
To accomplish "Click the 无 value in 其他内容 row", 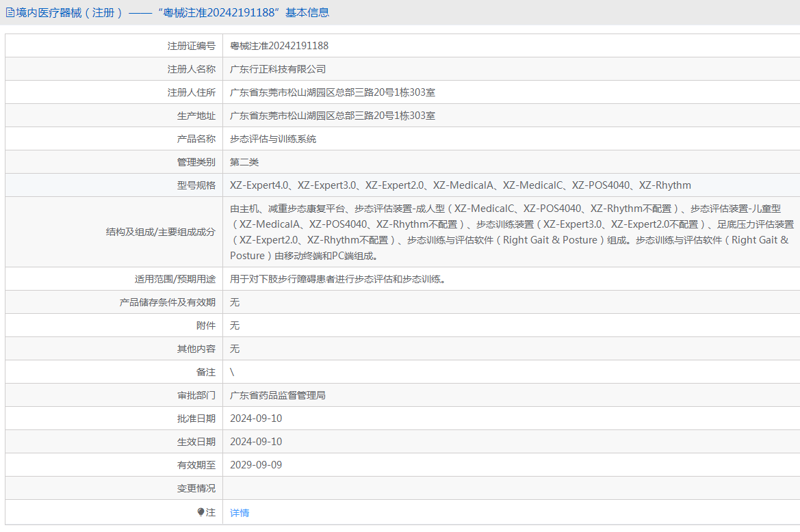I will (235, 349).
